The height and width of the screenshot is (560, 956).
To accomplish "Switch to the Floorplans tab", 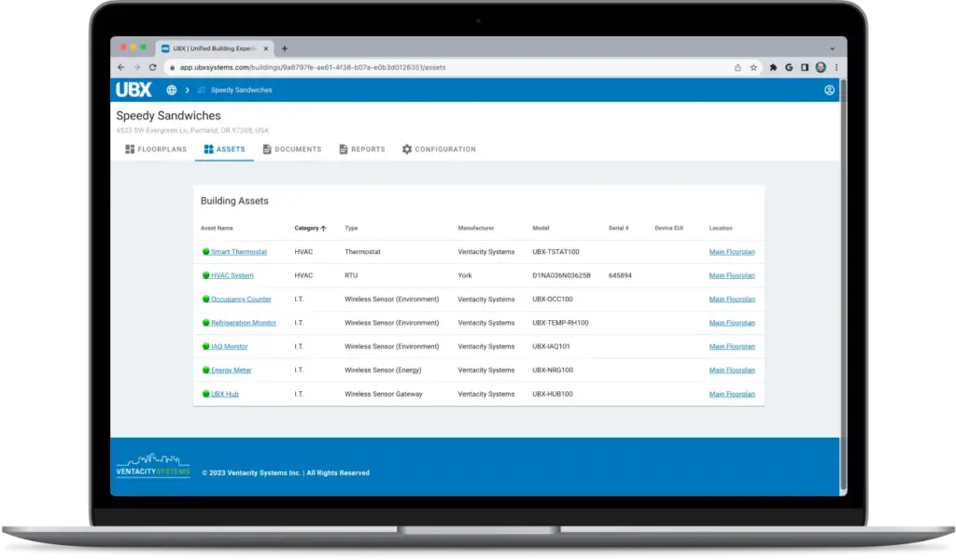I will coord(156,149).
